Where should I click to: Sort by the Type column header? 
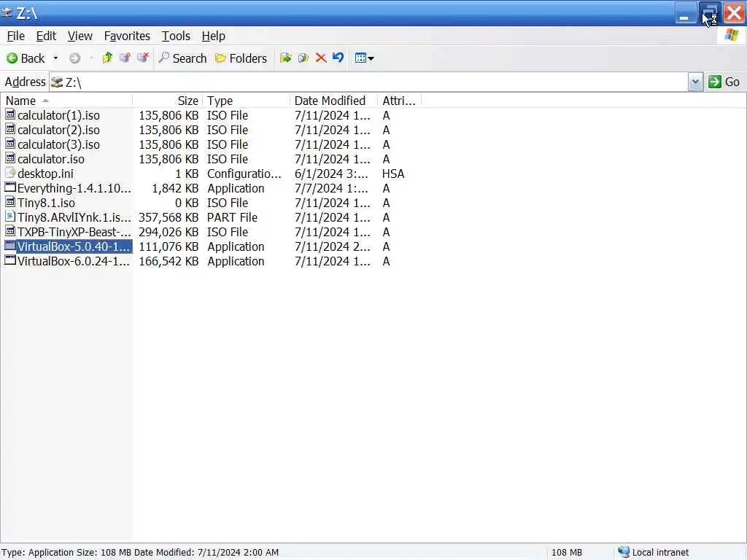(246, 101)
